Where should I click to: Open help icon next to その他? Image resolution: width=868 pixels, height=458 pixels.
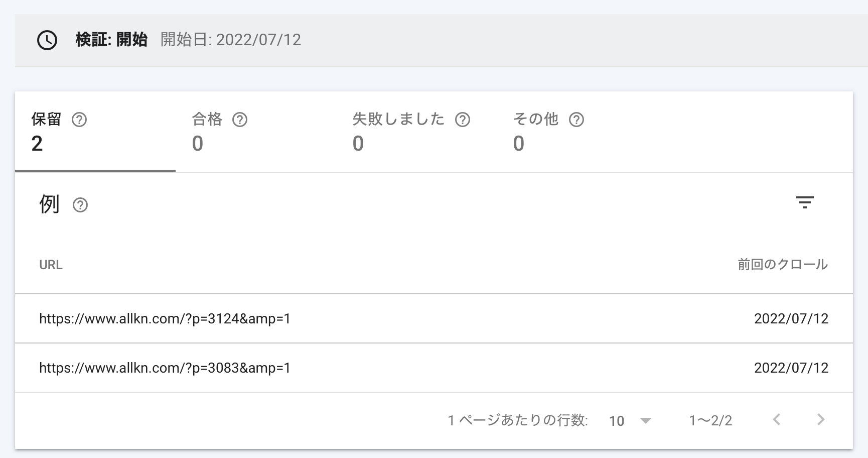576,120
